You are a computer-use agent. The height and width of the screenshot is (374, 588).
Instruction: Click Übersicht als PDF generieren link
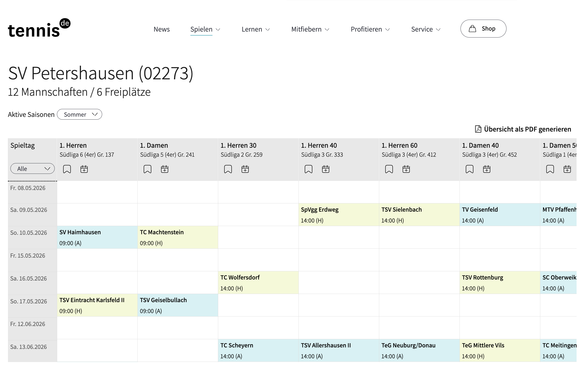pos(527,129)
